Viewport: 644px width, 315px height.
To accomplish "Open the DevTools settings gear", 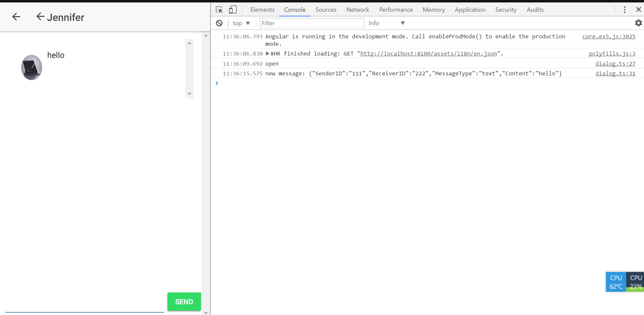I will [638, 23].
